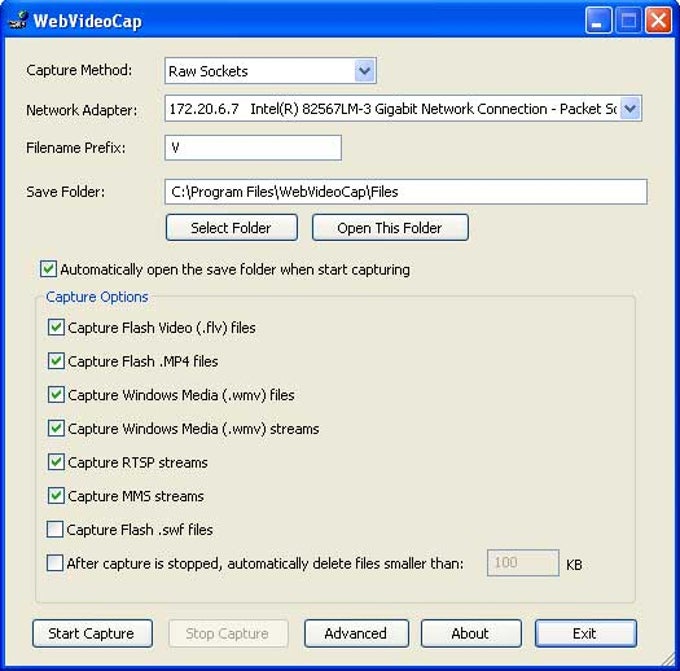This screenshot has height=671, width=680.
Task: Click the Select Folder button
Action: [232, 228]
